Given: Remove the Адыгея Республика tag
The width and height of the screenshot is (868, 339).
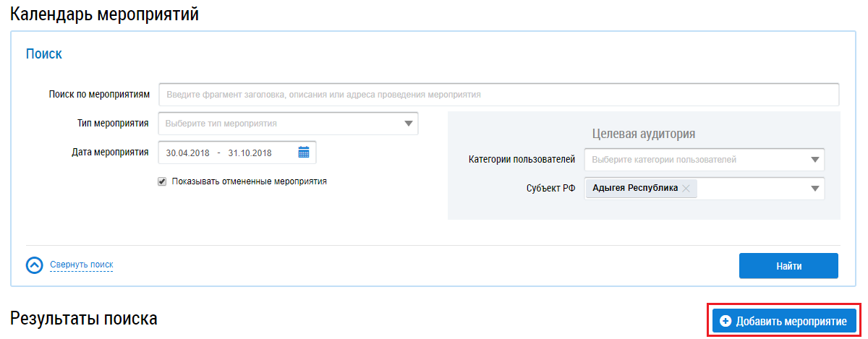Looking at the screenshot, I should (686, 189).
